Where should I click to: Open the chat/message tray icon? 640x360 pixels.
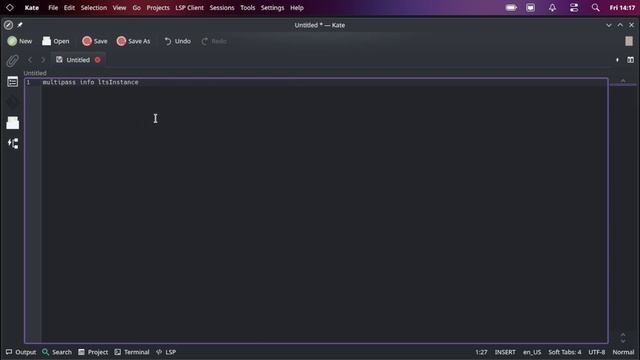click(530, 8)
